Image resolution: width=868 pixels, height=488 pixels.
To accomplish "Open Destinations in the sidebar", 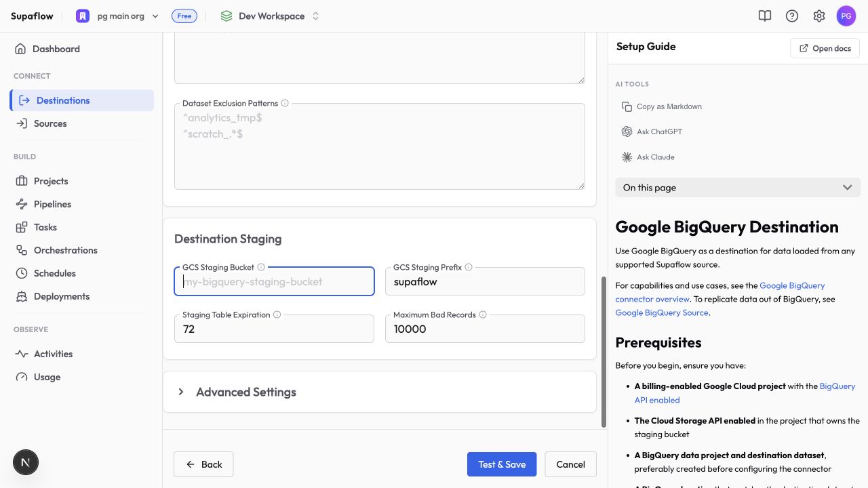I will click(81, 100).
